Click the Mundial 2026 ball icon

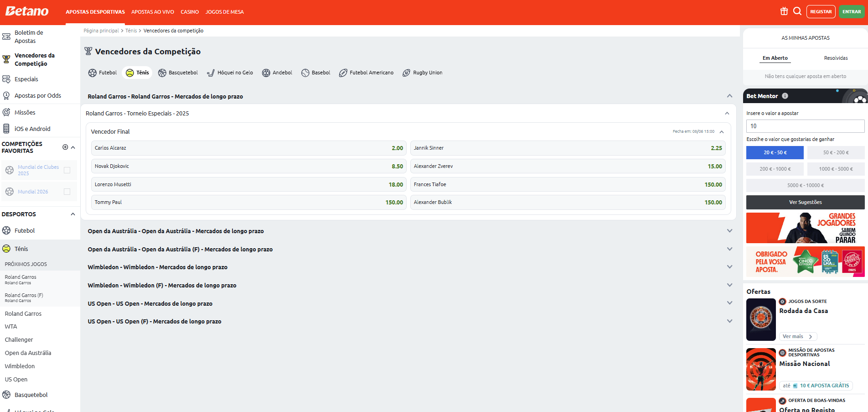coord(10,192)
